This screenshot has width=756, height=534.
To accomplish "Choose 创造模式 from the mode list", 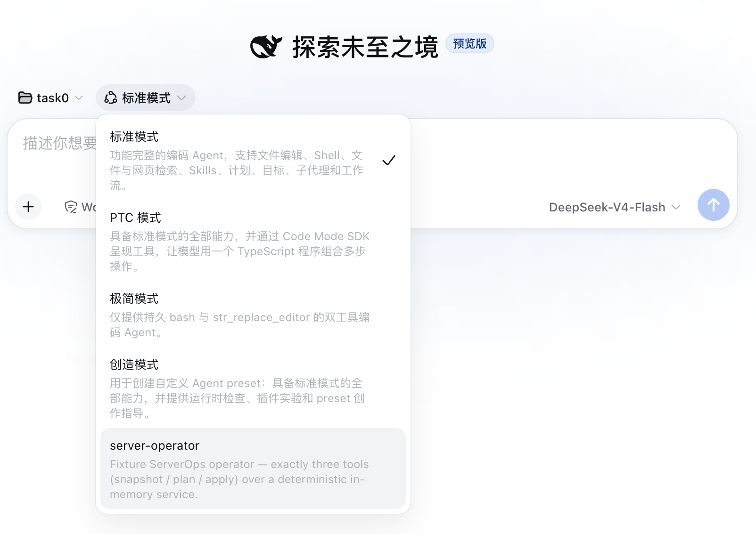I will [253, 388].
